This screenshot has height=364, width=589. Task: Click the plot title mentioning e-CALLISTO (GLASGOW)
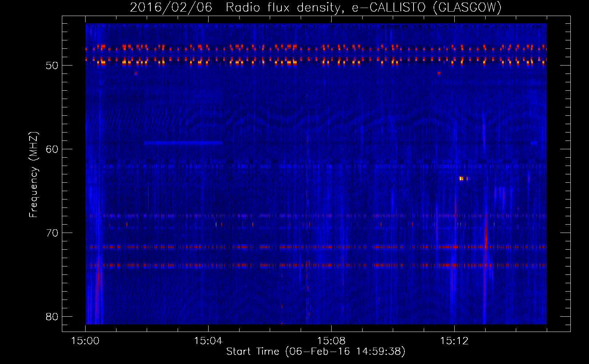tap(316, 7)
